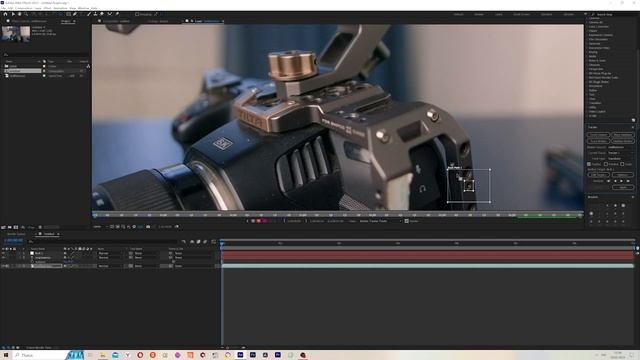Select the Selection arrow tool
The width and height of the screenshot is (640, 360).
[x=13, y=14]
